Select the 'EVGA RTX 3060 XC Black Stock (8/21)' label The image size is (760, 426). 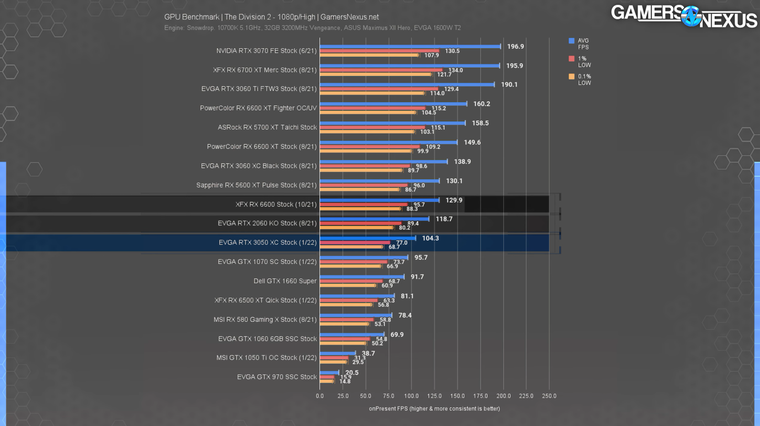[x=259, y=166]
